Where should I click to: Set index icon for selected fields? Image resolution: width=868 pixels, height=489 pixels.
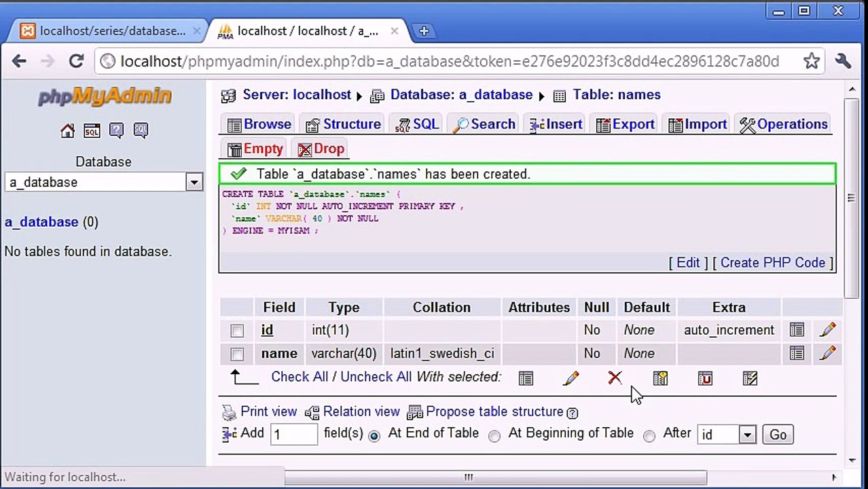click(750, 378)
